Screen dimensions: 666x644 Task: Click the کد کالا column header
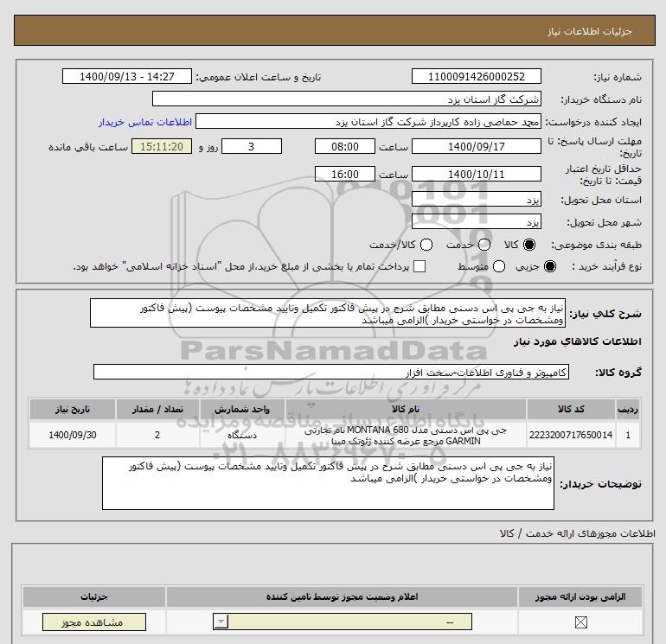(x=571, y=409)
